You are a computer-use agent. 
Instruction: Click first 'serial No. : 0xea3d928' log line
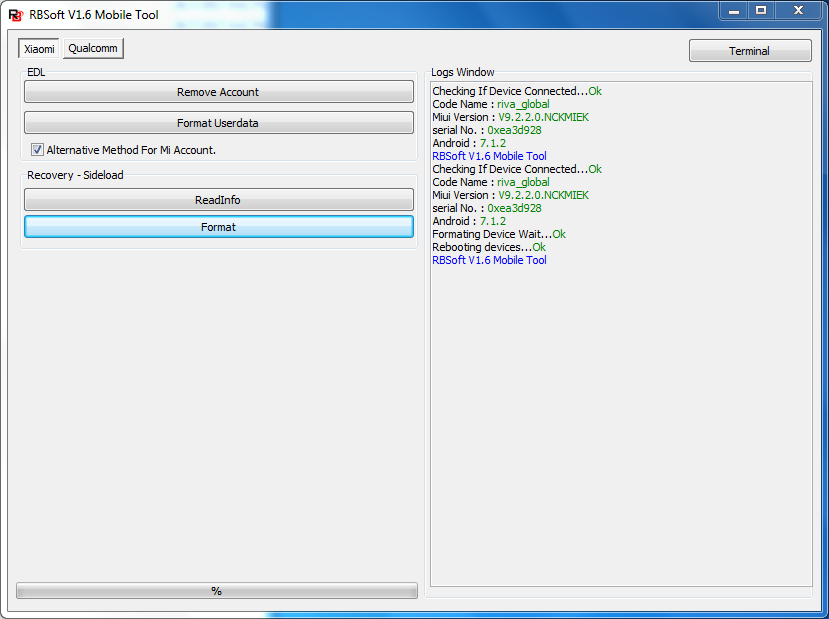(x=486, y=130)
